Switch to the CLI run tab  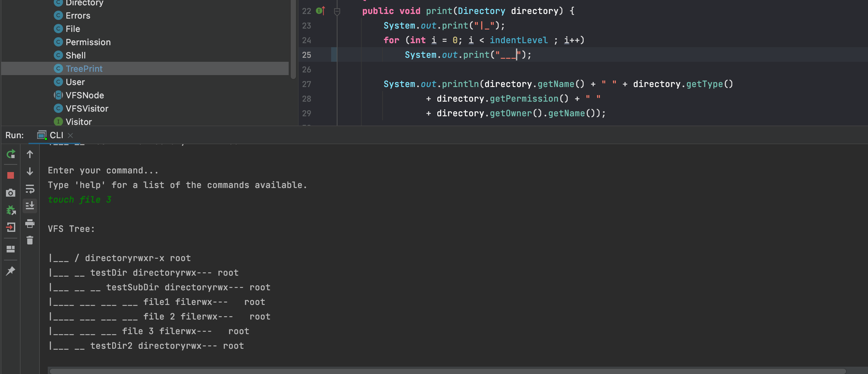point(56,135)
